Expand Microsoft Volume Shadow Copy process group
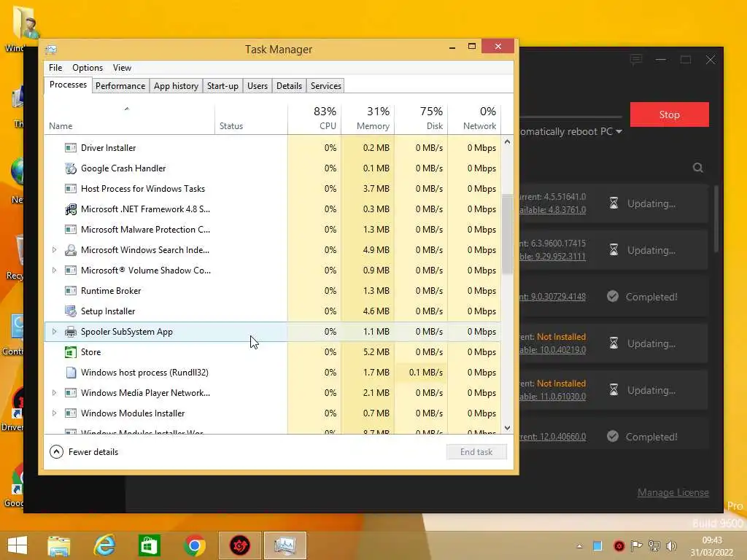This screenshot has height=560, width=747. pos(54,271)
